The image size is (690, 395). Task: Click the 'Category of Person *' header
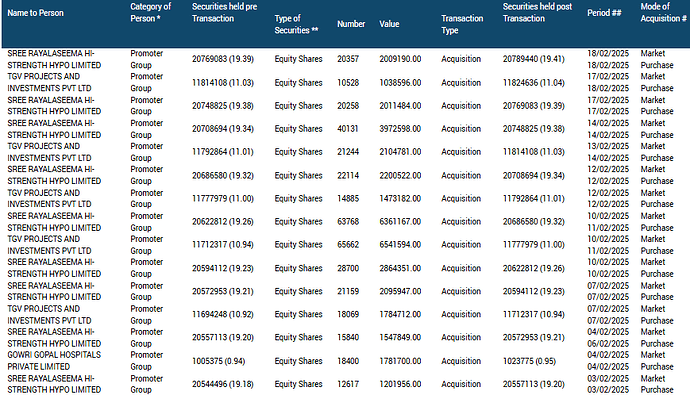coord(150,12)
